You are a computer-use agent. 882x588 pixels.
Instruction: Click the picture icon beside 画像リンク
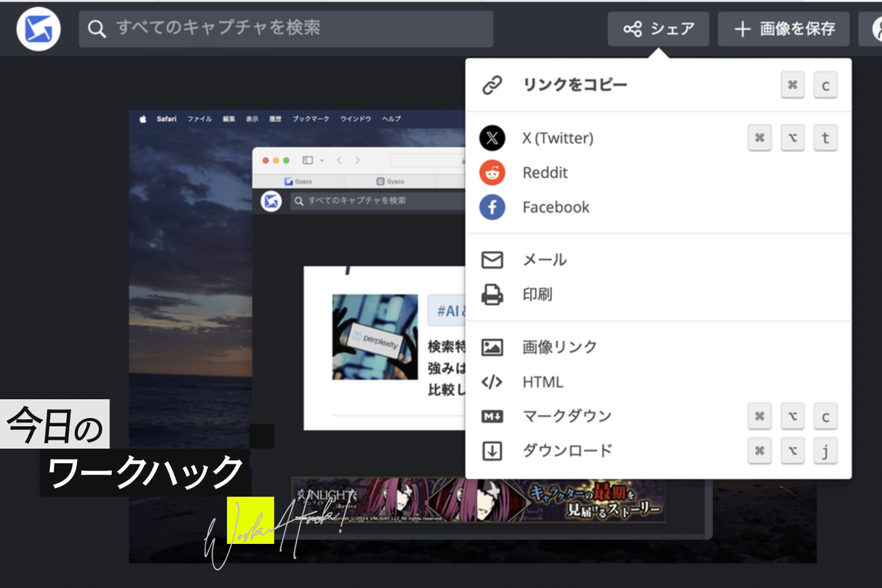click(492, 347)
